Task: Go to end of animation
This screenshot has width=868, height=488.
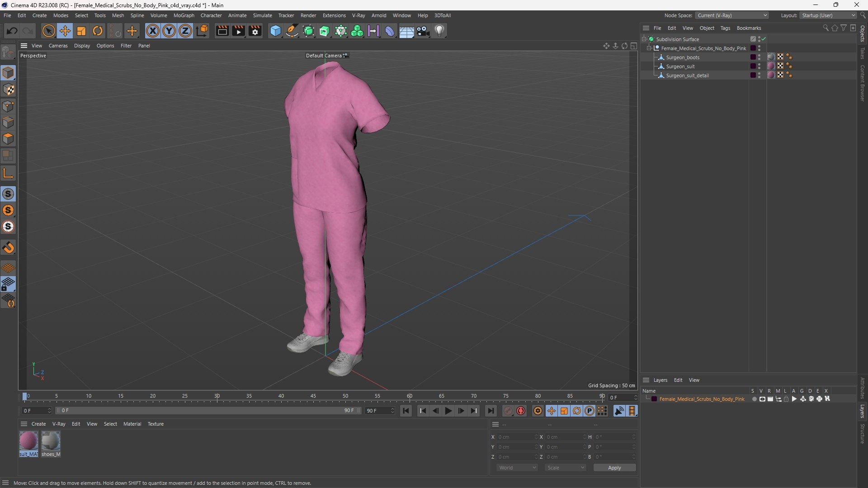Action: tap(491, 411)
